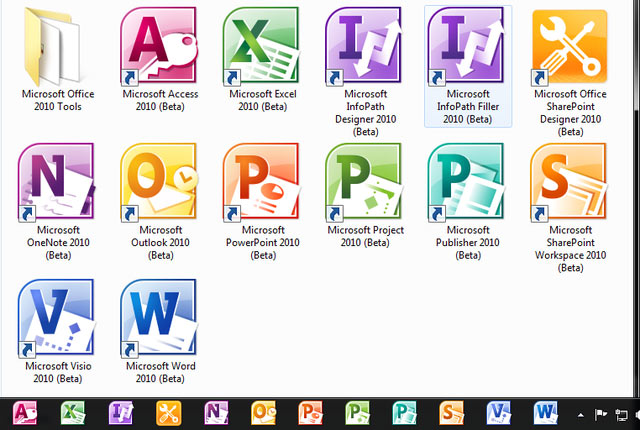640x430 pixels.
Task: Open Microsoft Outlook 2010 (Beta) shortcut icon
Action: point(159,182)
